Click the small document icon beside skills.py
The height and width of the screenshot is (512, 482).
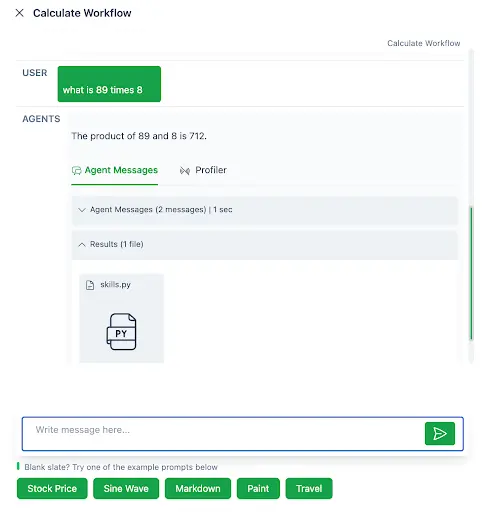tap(90, 285)
